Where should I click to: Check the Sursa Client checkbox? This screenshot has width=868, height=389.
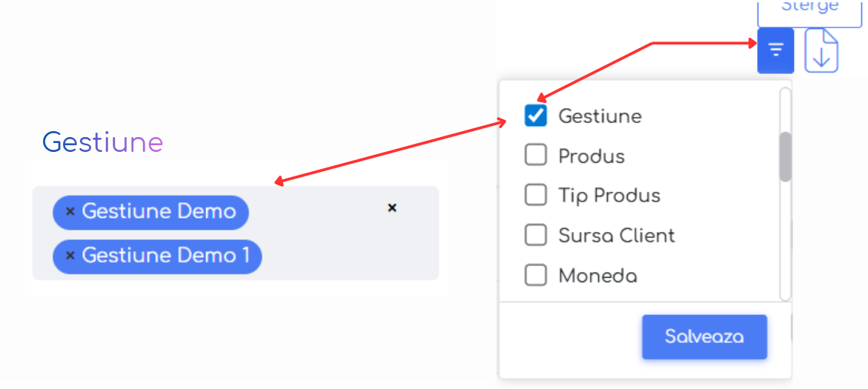(535, 236)
